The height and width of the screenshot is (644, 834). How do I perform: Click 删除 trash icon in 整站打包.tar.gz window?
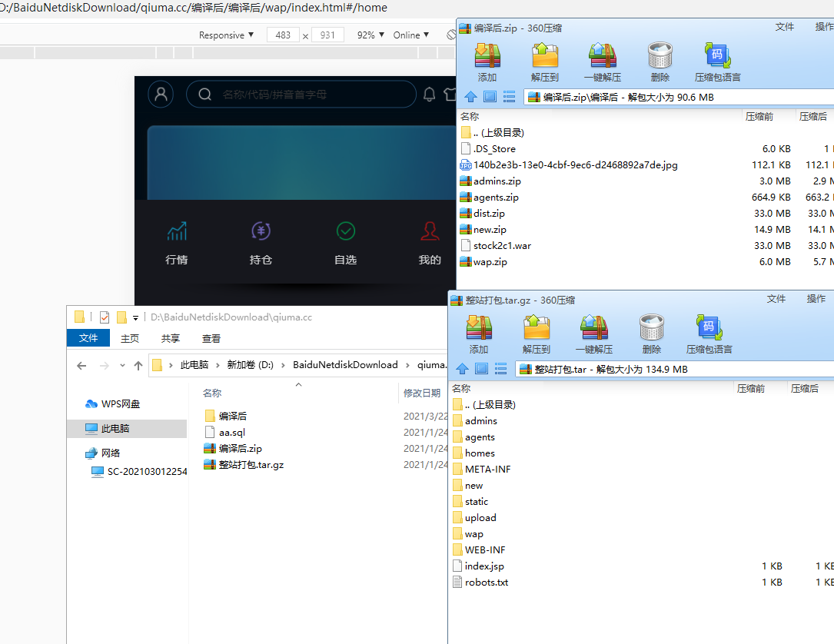652,334
